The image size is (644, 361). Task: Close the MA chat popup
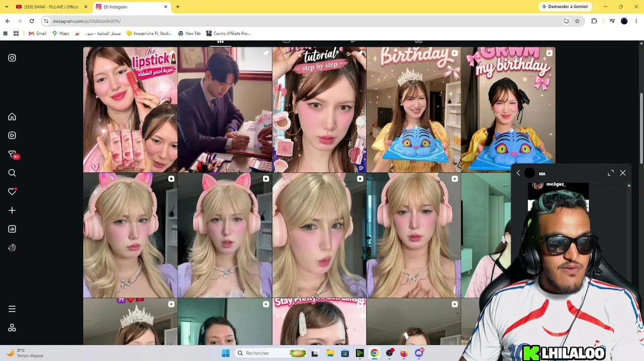pyautogui.click(x=623, y=173)
